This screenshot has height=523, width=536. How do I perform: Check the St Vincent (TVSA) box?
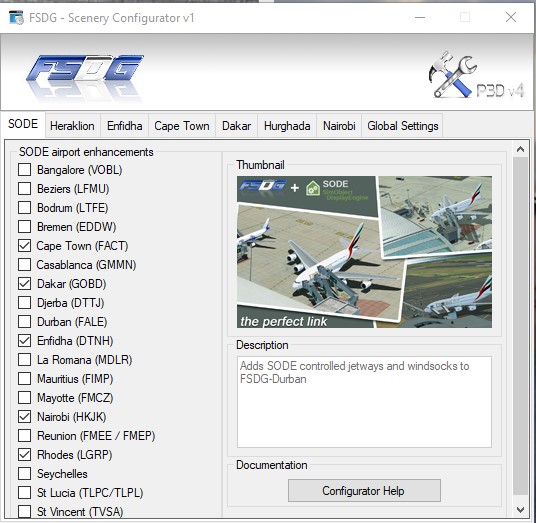coord(25,511)
